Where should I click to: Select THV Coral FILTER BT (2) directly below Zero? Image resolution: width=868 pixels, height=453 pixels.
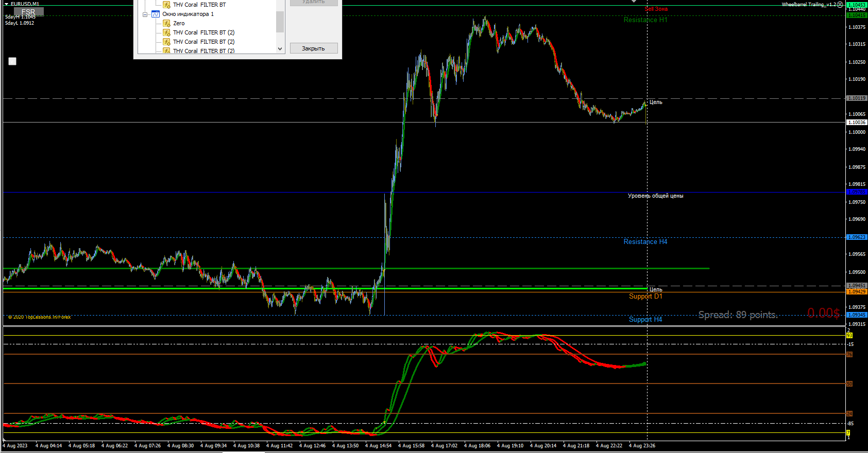point(204,32)
